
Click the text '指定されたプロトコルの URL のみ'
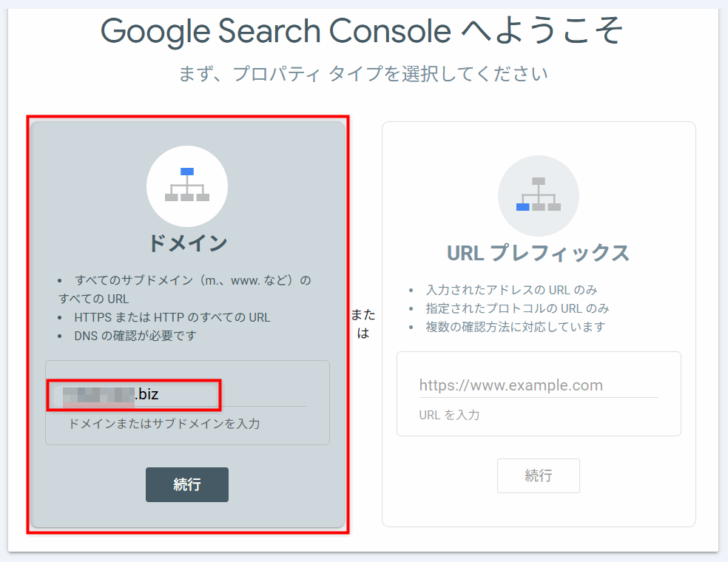coord(518,308)
